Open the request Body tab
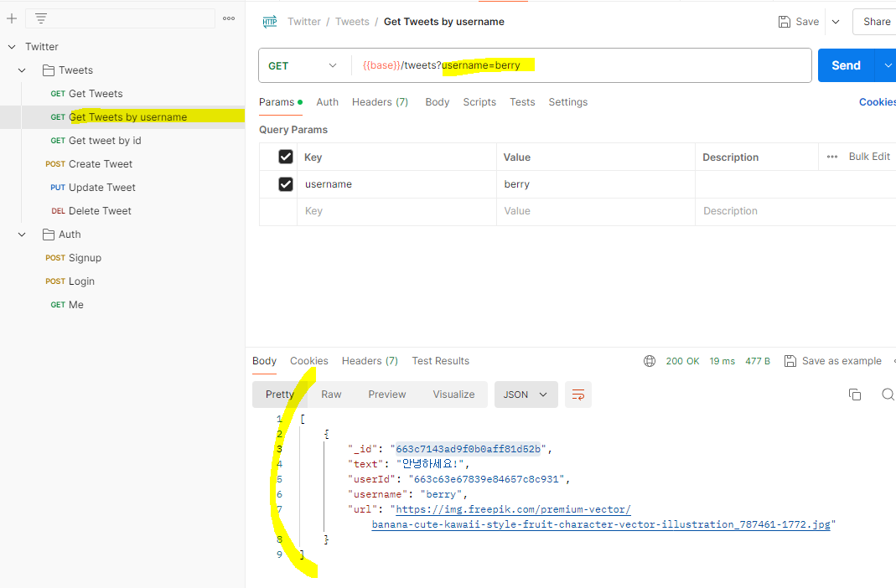The image size is (896, 588). pyautogui.click(x=438, y=102)
